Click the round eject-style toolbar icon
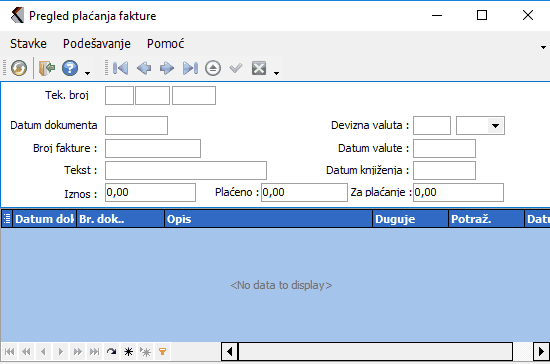 213,68
